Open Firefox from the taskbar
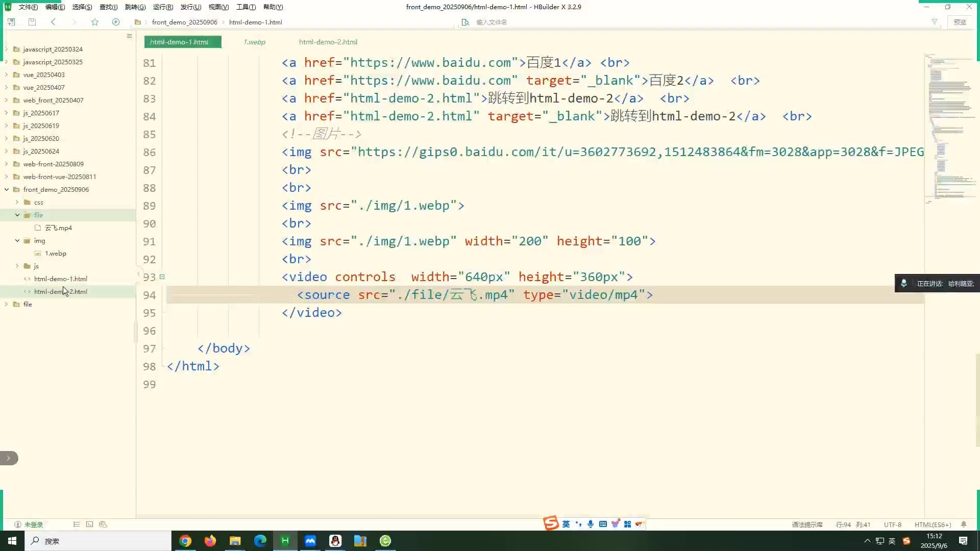This screenshot has height=551, width=980. coord(210,541)
